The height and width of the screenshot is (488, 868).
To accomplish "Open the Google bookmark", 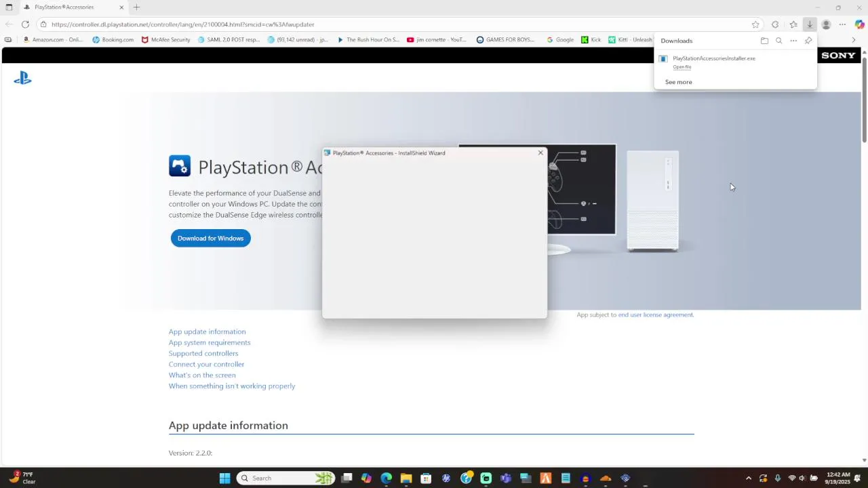I will pyautogui.click(x=560, y=40).
